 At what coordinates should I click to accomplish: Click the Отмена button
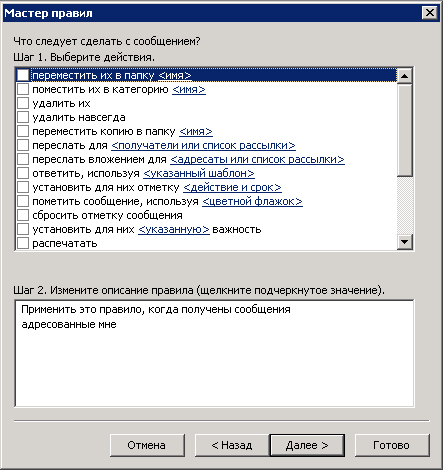[147, 445]
